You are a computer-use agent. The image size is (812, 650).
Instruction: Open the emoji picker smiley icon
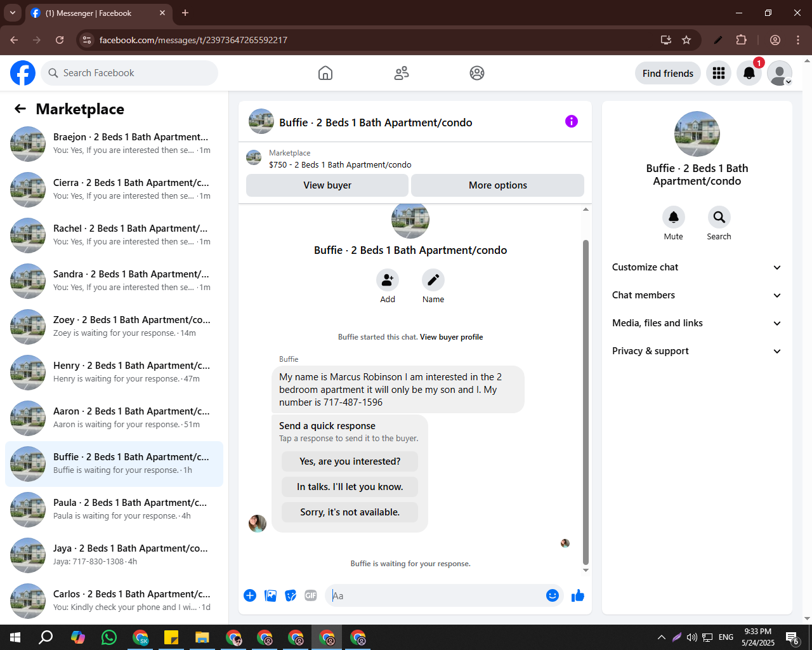[x=553, y=595]
